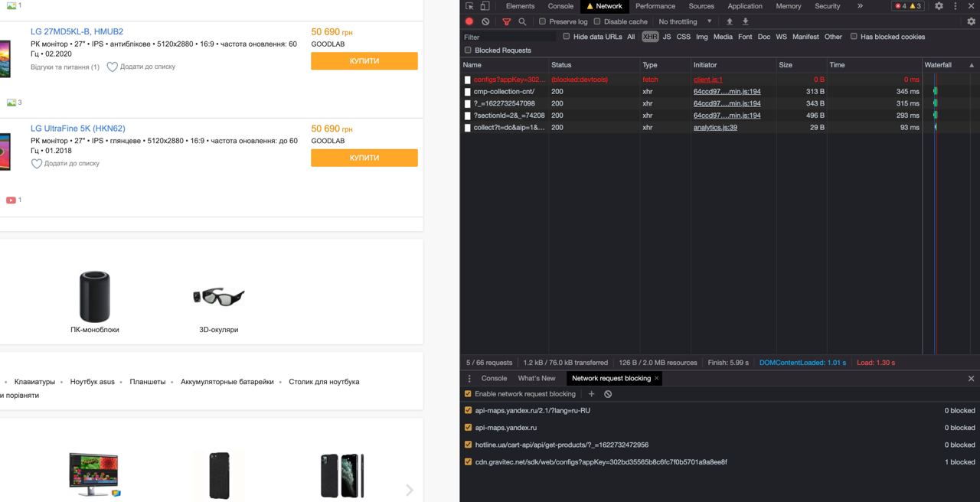The height and width of the screenshot is (502, 980).
Task: Add a blocking pattern with plus icon
Action: (x=591, y=394)
